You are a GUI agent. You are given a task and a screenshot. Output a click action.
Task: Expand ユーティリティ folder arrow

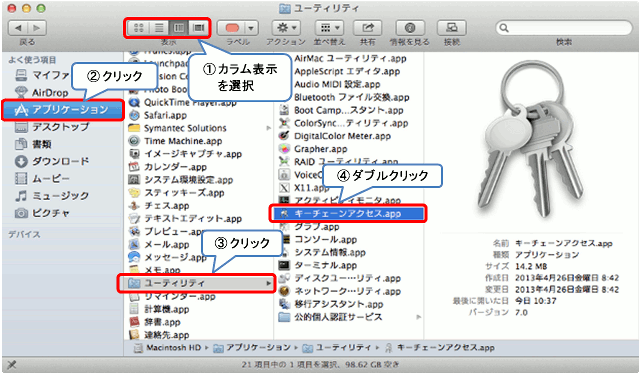tap(268, 283)
